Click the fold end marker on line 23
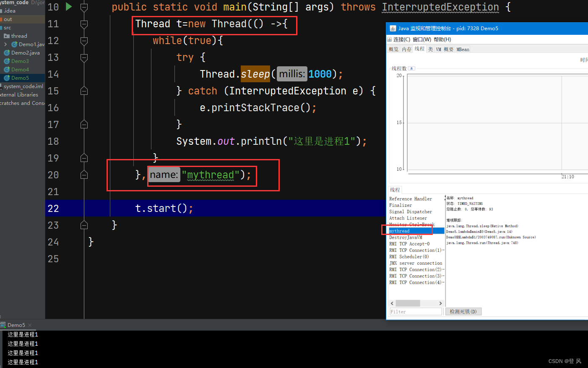 (x=84, y=225)
